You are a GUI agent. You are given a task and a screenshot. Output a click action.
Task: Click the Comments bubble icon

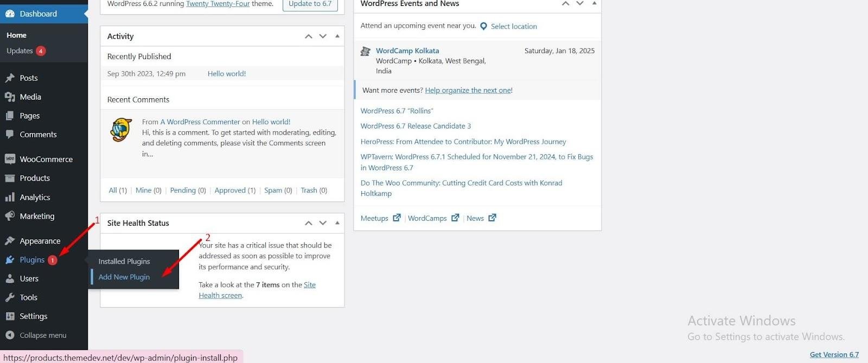[x=10, y=135]
